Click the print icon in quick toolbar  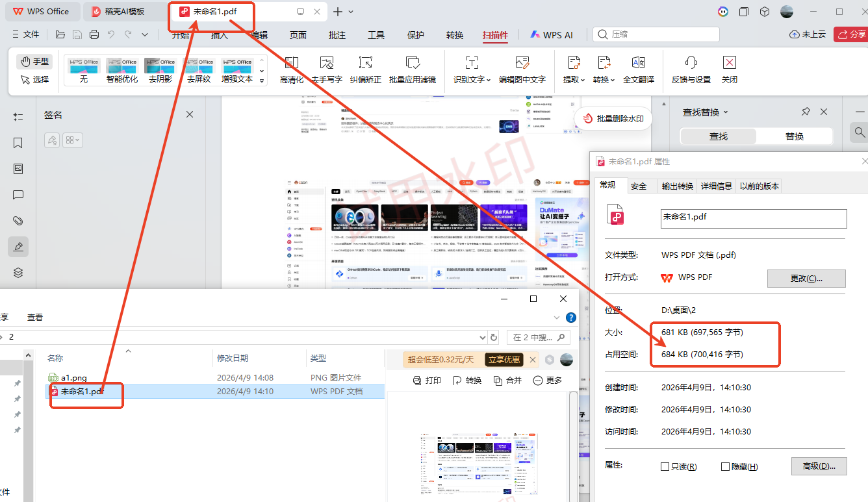94,34
